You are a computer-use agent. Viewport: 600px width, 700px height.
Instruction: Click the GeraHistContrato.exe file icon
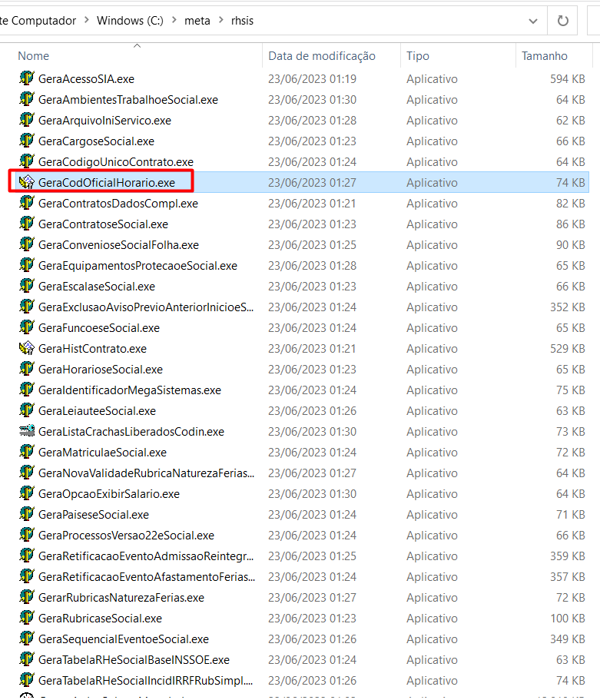27,348
